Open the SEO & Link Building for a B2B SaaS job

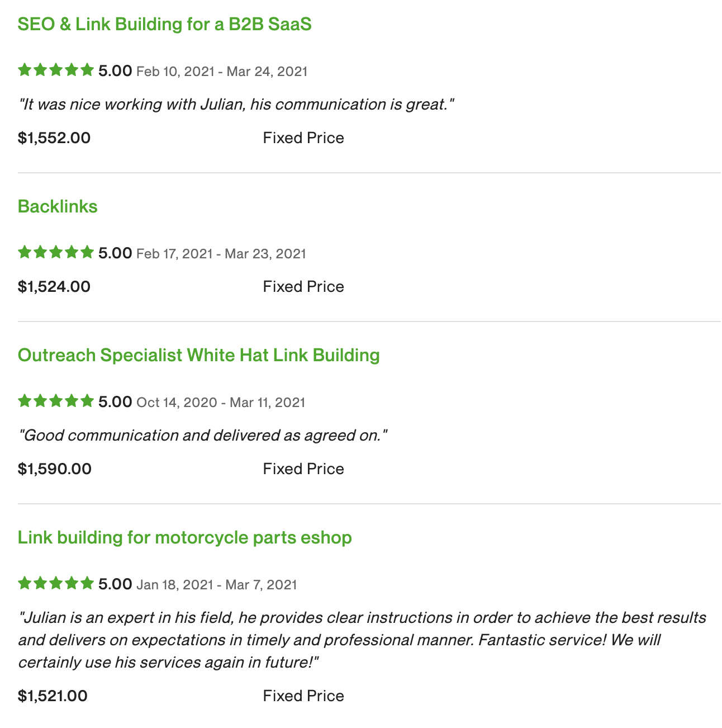(x=165, y=25)
